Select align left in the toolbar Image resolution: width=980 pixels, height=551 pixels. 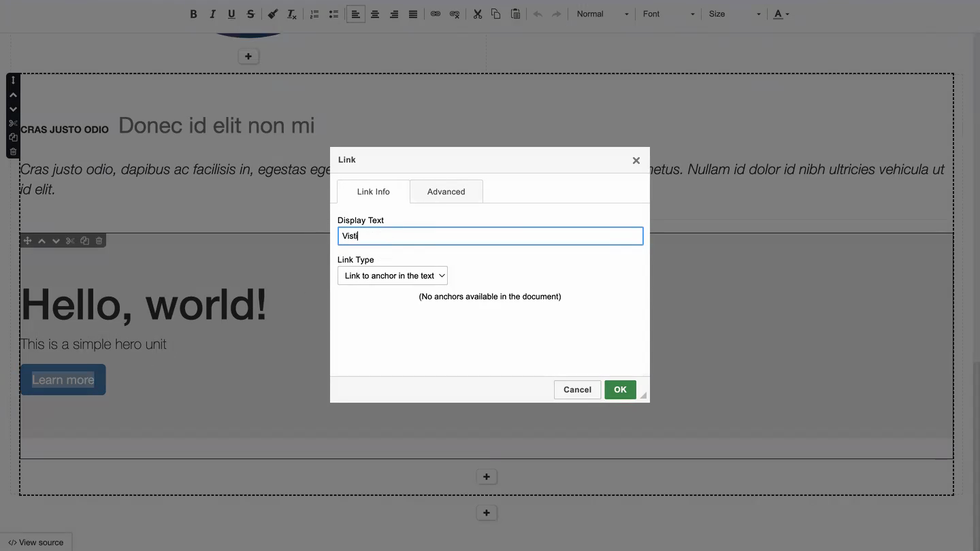click(x=355, y=14)
